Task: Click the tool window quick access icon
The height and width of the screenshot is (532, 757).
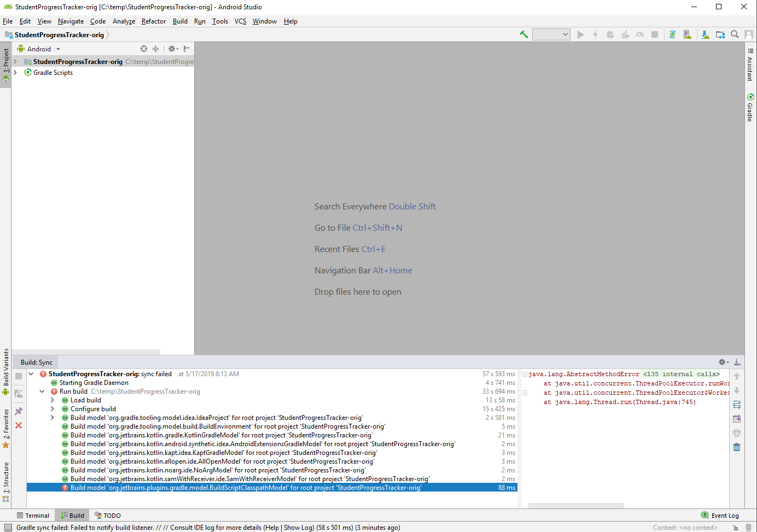Action: [x=8, y=528]
